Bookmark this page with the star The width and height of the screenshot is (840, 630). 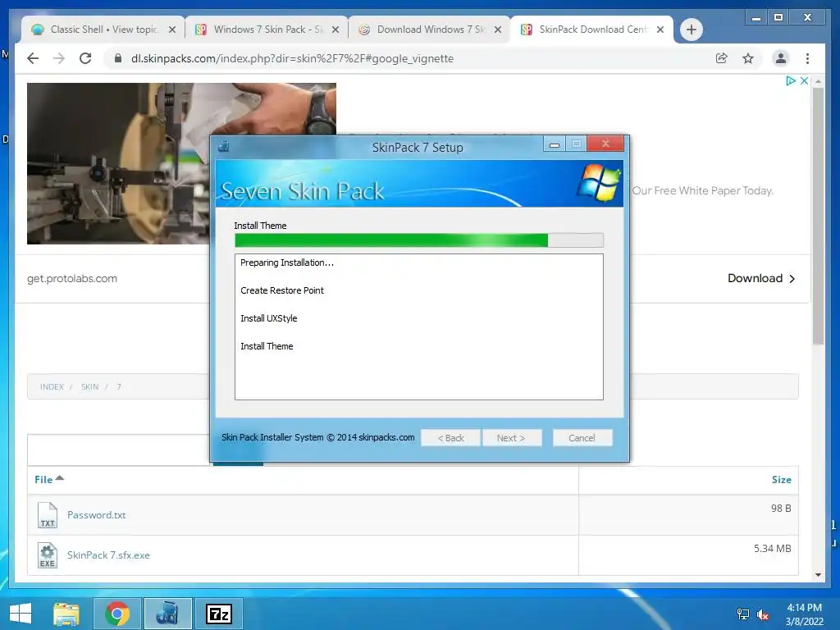[x=748, y=58]
